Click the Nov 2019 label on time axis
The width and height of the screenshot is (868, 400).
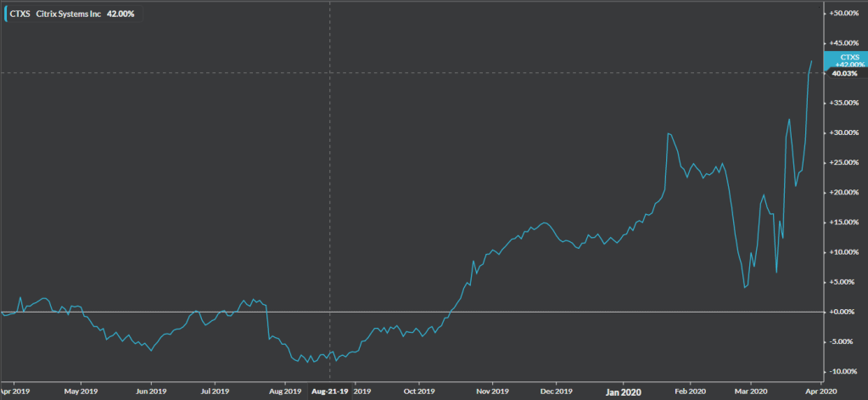491,392
